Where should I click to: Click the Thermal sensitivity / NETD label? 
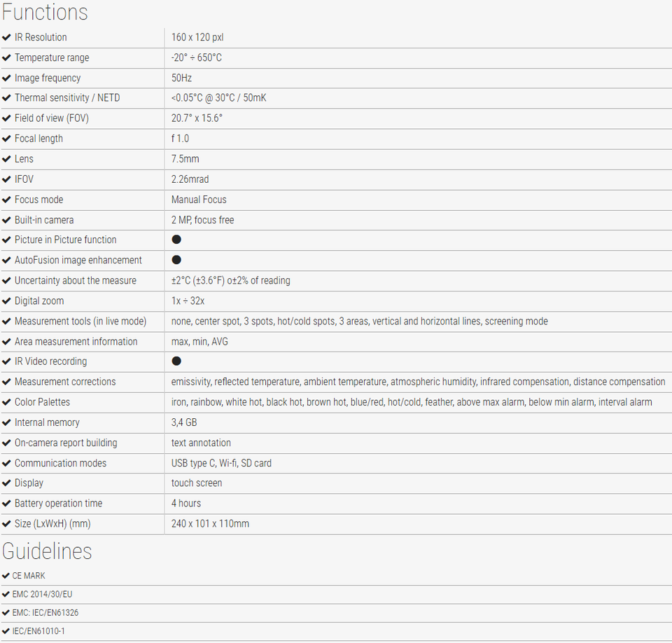pyautogui.click(x=67, y=98)
